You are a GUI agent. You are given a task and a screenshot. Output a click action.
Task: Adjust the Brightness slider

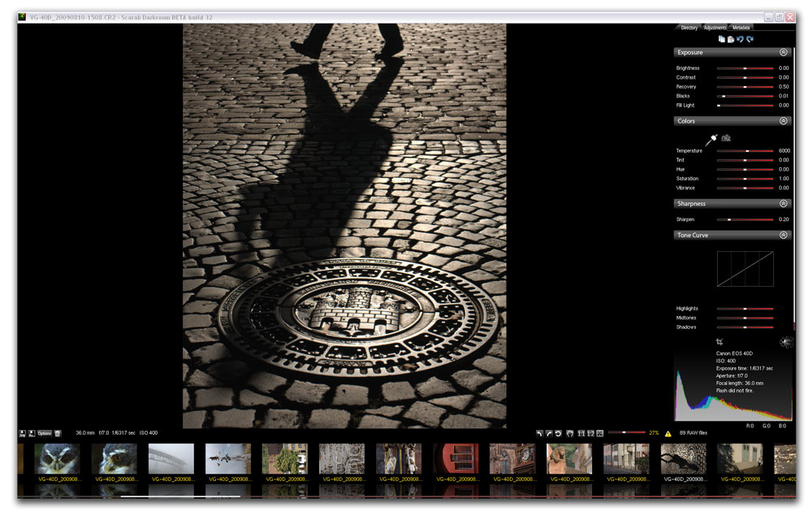coord(745,68)
